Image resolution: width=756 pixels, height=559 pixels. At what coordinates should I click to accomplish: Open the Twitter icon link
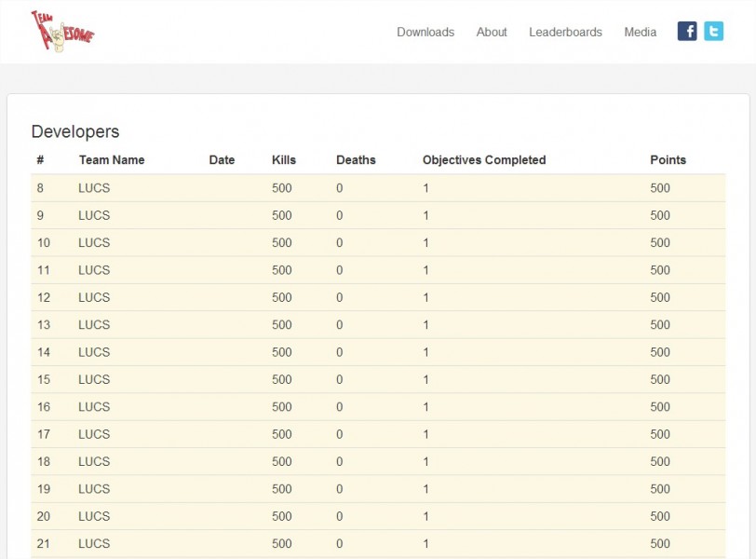click(x=713, y=32)
